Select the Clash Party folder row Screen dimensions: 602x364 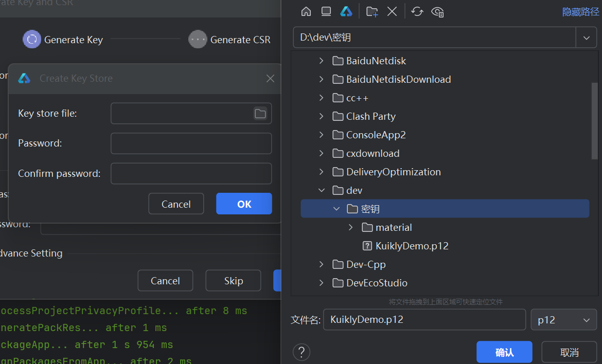445,116
